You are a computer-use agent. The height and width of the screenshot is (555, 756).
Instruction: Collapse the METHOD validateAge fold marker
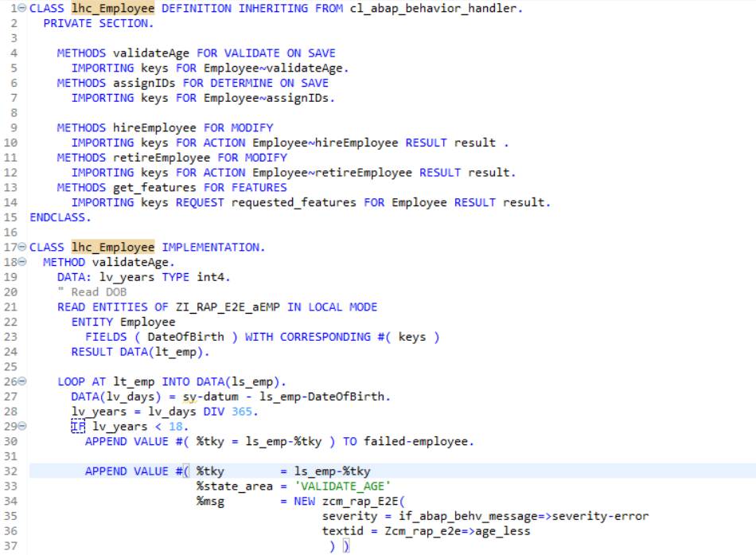(x=23, y=262)
